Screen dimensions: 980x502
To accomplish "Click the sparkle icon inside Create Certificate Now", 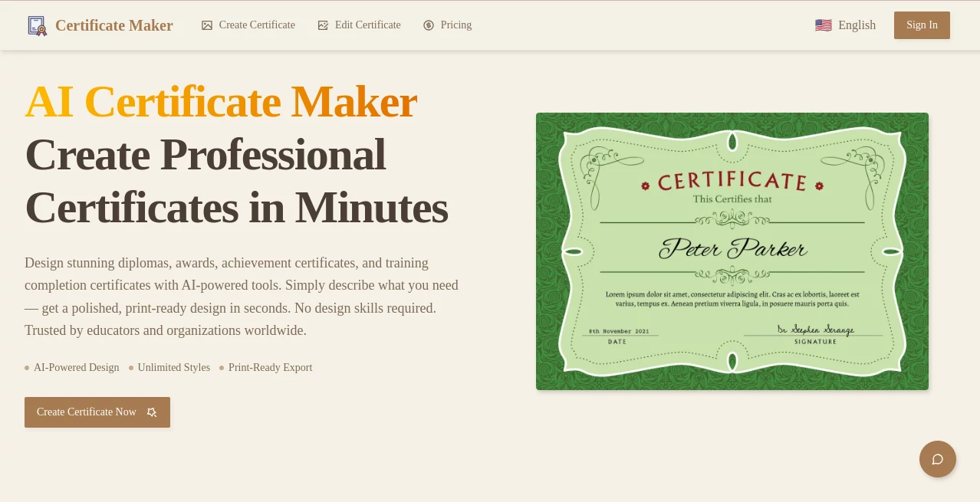I will pos(152,412).
